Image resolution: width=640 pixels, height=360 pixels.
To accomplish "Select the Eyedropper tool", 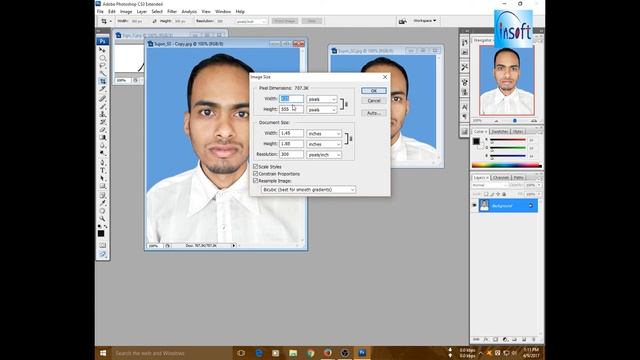I will [102, 203].
